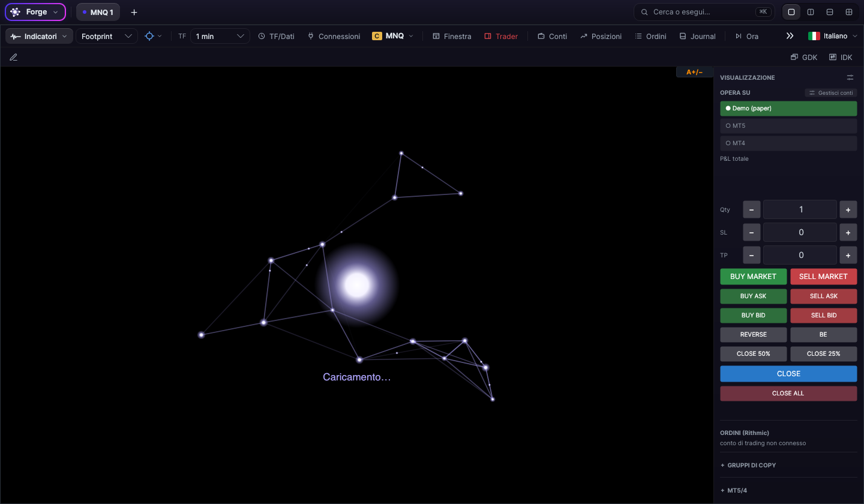Open visualization settings sliders icon

[850, 77]
